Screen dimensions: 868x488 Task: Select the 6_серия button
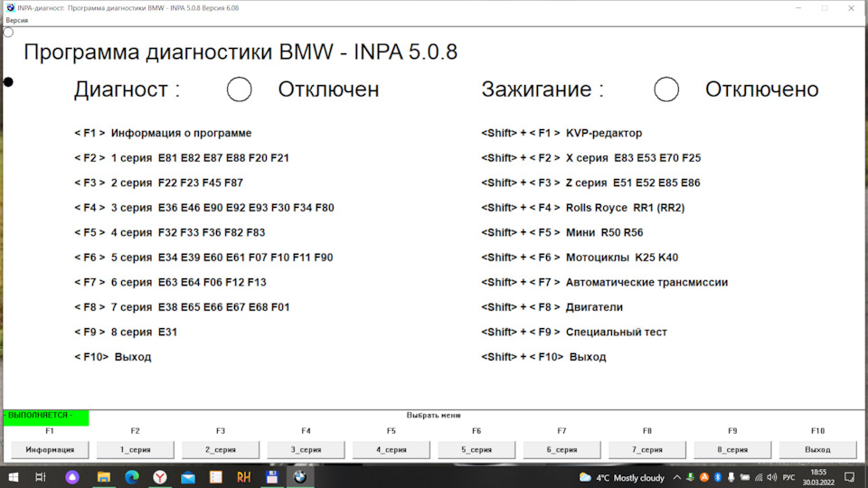561,450
